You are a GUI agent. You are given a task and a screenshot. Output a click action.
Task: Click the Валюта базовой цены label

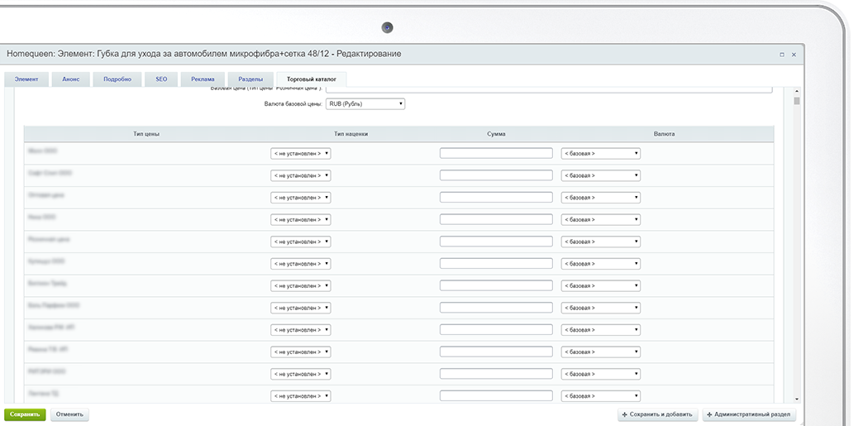coord(293,104)
